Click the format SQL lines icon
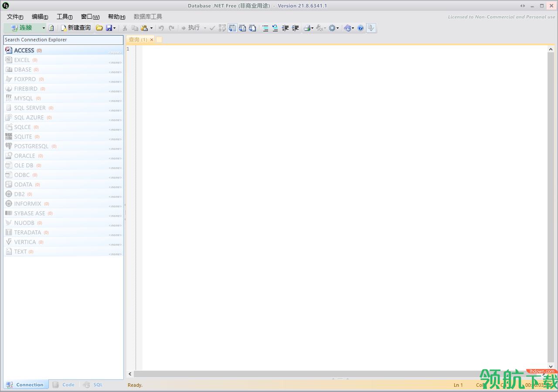Viewport: 558px width, 392px height. [265, 28]
